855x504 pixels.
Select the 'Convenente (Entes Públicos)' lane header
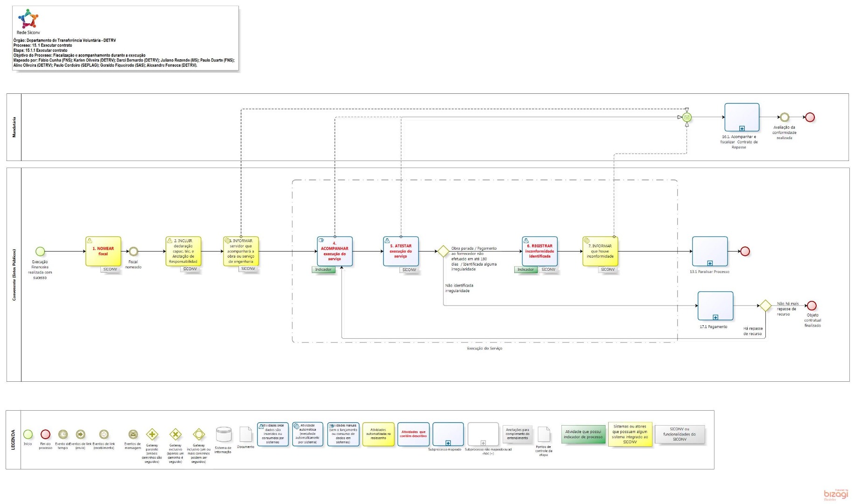[x=14, y=274]
